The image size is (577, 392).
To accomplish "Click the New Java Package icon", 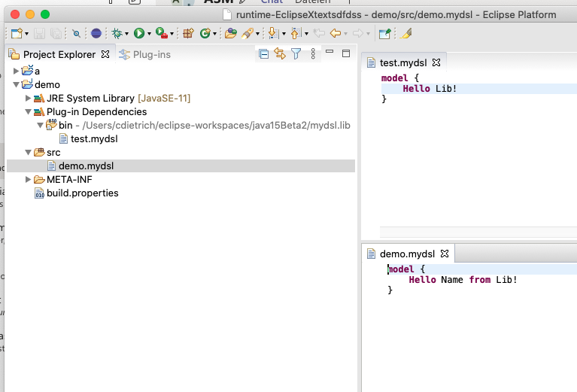I will (x=188, y=34).
